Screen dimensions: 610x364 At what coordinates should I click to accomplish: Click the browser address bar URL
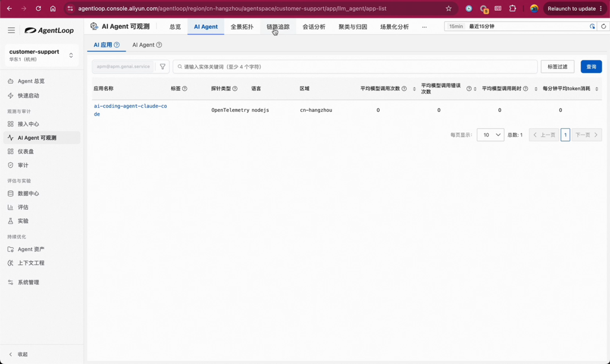click(x=232, y=8)
